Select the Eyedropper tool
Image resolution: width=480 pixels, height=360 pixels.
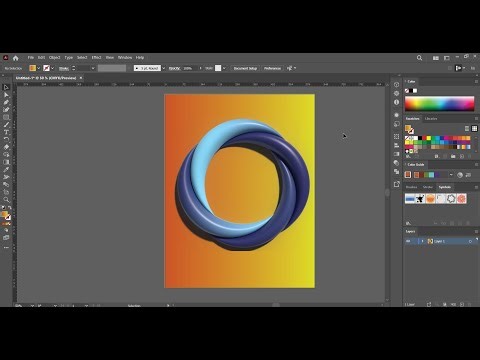pyautogui.click(x=6, y=170)
